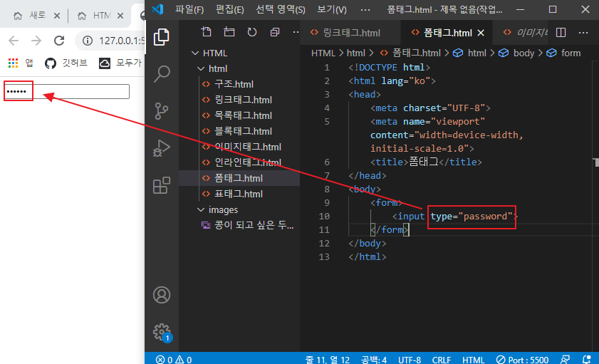
Task: Click the password input field in browser
Action: [x=66, y=91]
